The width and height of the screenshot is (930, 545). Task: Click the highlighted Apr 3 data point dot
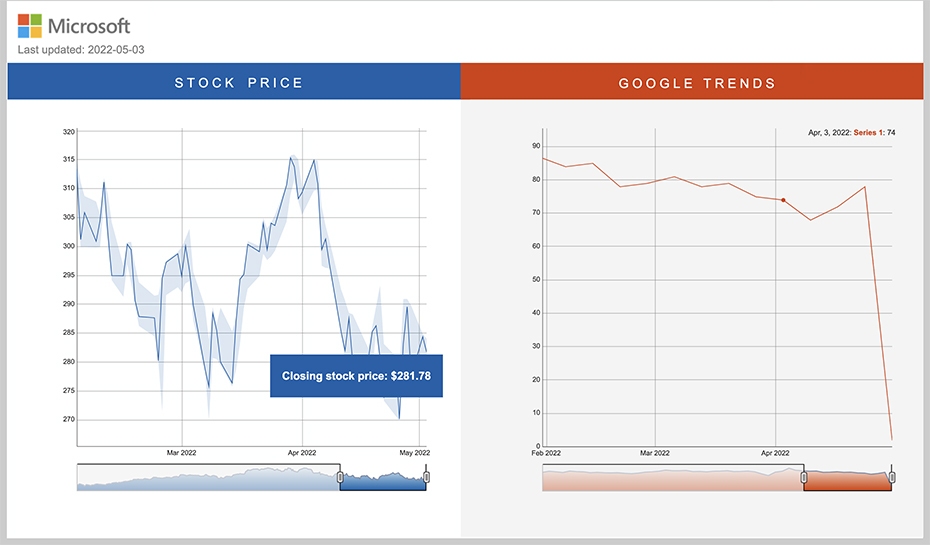pyautogui.click(x=783, y=200)
